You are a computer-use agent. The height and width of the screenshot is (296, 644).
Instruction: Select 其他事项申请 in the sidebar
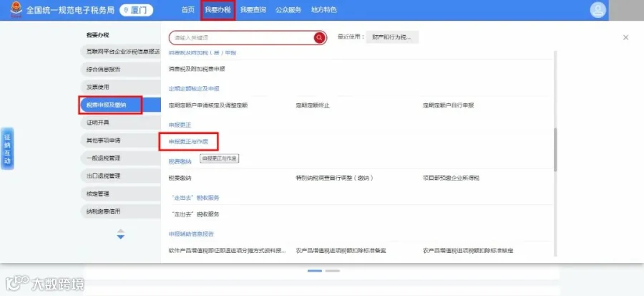coord(121,140)
